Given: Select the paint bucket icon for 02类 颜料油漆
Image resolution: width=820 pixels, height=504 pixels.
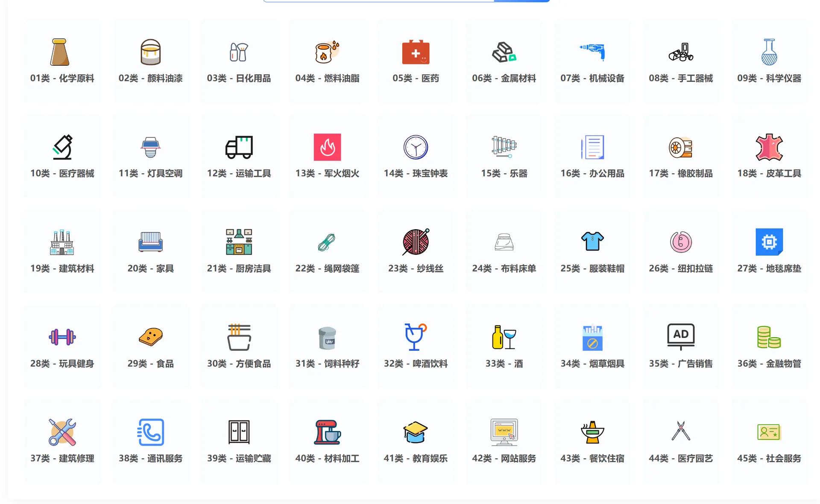Looking at the screenshot, I should (x=150, y=52).
